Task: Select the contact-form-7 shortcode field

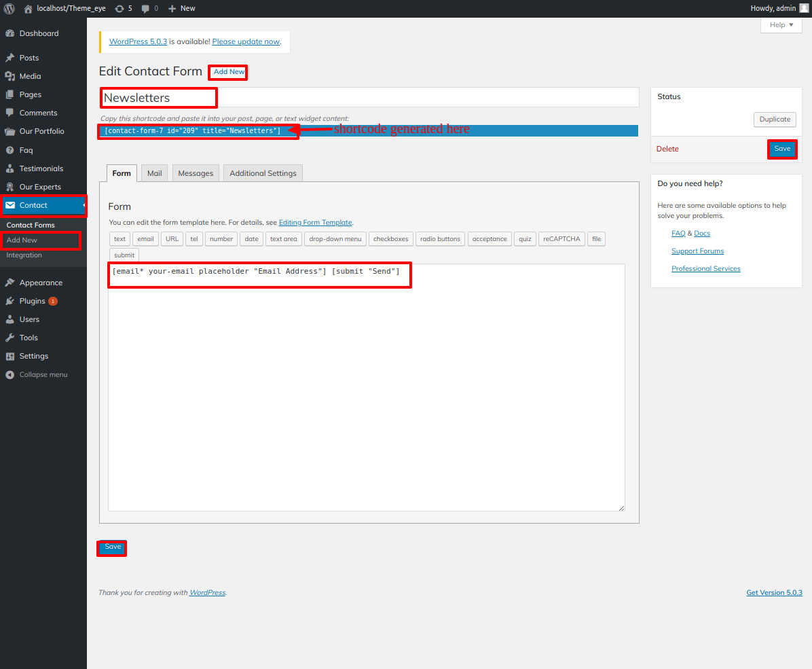Action: pos(369,130)
